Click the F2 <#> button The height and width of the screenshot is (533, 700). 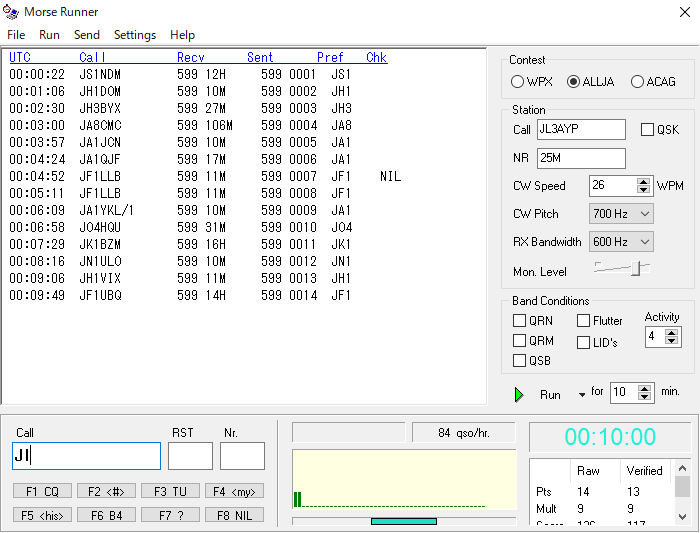pyautogui.click(x=106, y=491)
